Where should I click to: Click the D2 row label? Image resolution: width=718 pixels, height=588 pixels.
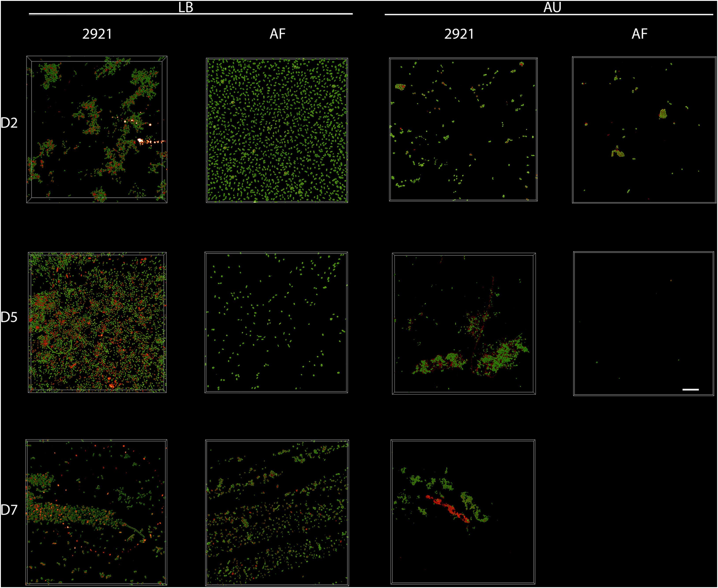click(x=9, y=123)
